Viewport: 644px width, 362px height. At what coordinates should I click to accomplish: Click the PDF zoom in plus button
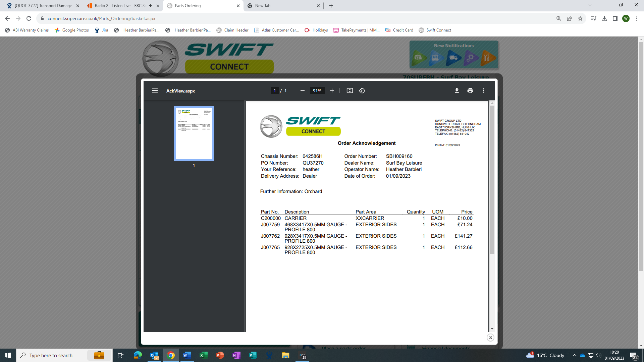(x=332, y=91)
